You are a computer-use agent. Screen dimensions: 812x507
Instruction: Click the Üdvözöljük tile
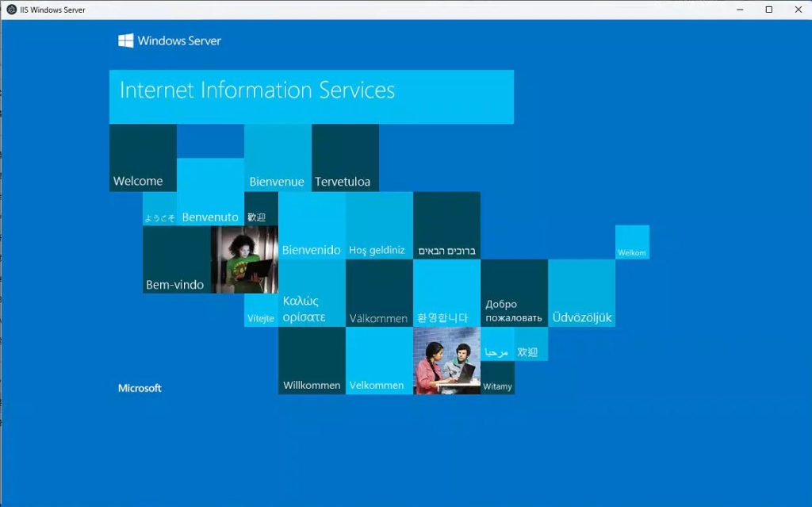pyautogui.click(x=581, y=293)
